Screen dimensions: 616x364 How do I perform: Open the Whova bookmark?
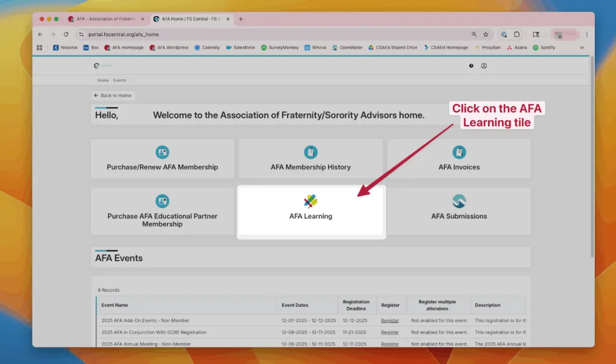pyautogui.click(x=315, y=48)
